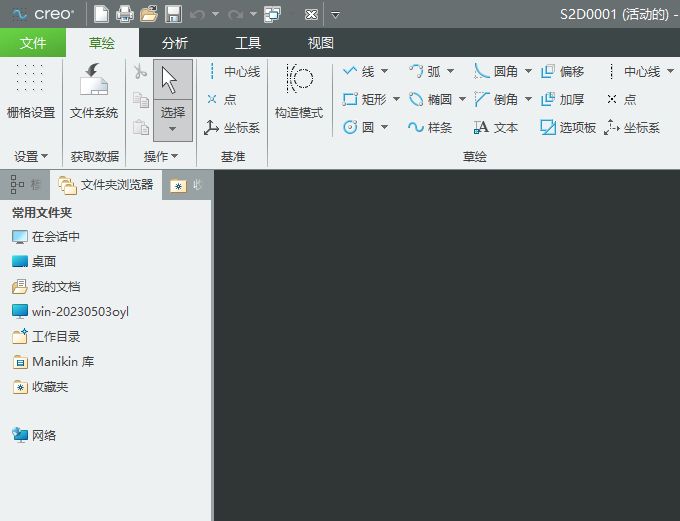Click 坐标系 in the 基准 group
Image resolution: width=680 pixels, height=521 pixels.
pos(232,128)
